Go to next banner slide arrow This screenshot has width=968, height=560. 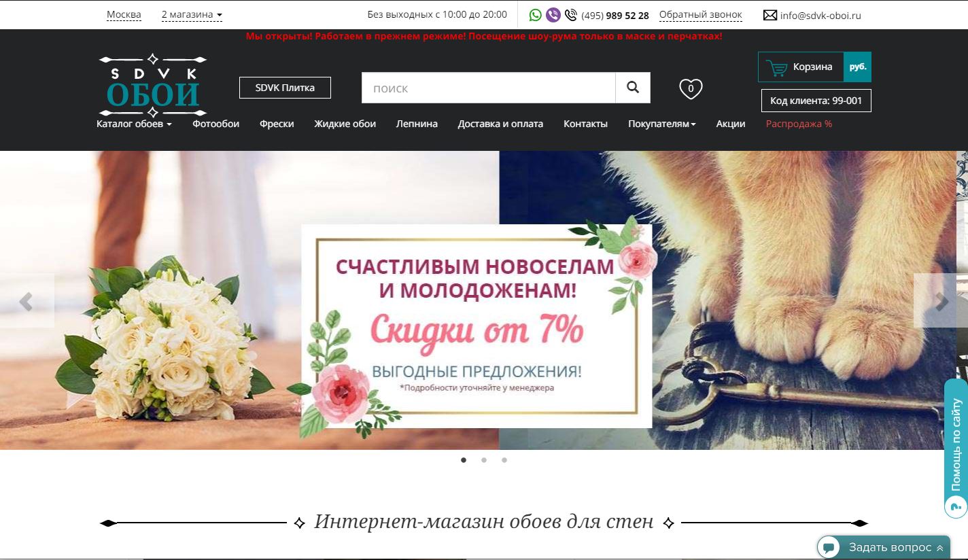tap(941, 301)
